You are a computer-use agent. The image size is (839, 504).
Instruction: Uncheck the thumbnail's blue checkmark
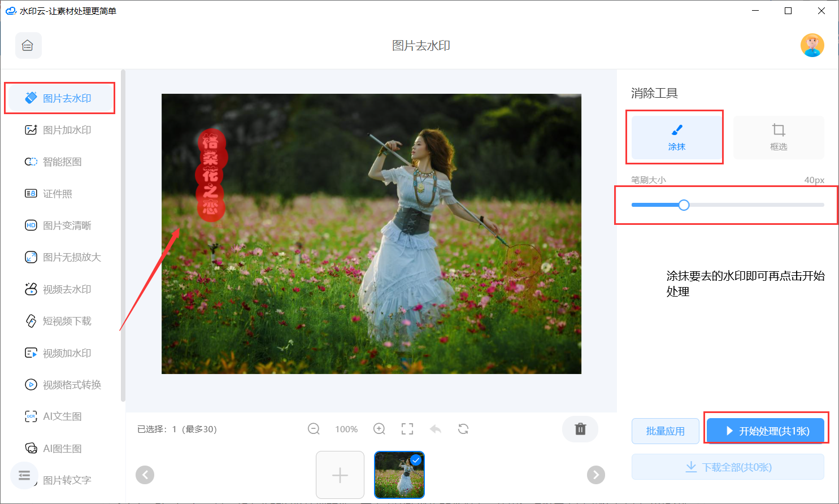pyautogui.click(x=416, y=460)
